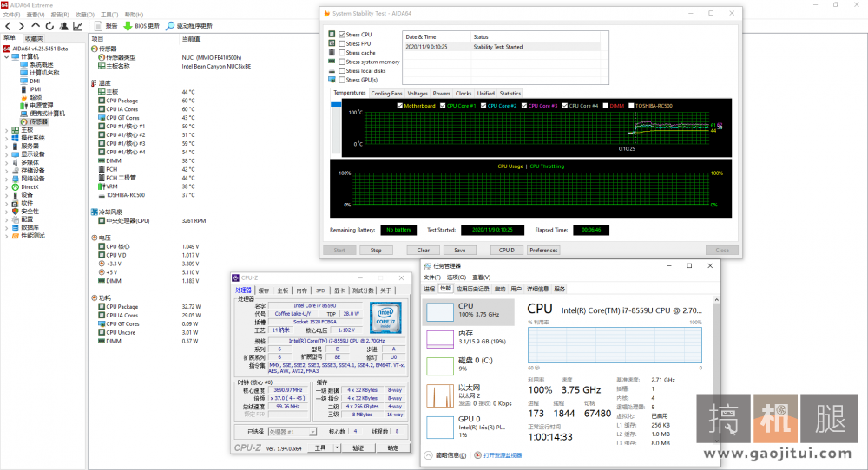This screenshot has width=868, height=470.
Task: Click the 驱动程序更新 magnifier icon
Action: (x=170, y=26)
